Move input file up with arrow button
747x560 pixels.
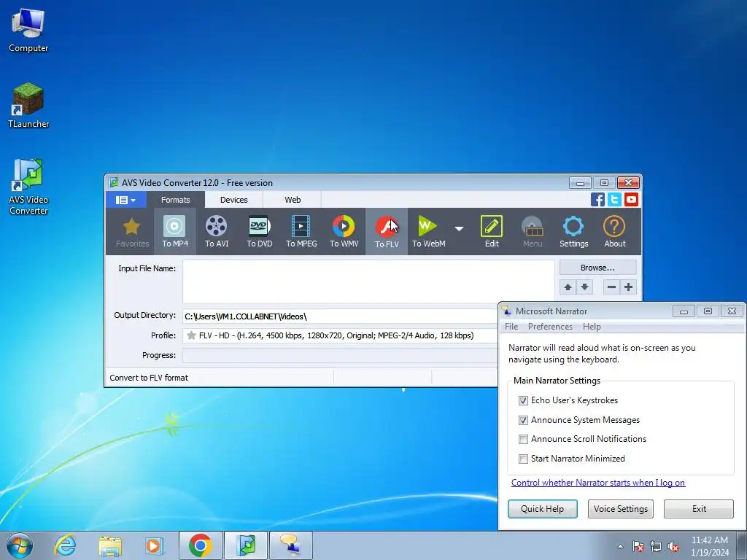pyautogui.click(x=568, y=287)
